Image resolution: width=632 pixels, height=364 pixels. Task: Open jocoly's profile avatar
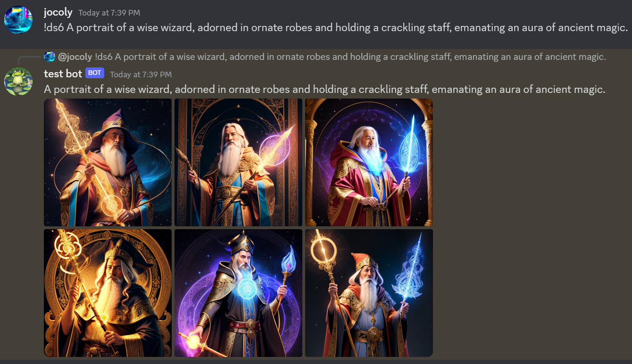[x=18, y=20]
